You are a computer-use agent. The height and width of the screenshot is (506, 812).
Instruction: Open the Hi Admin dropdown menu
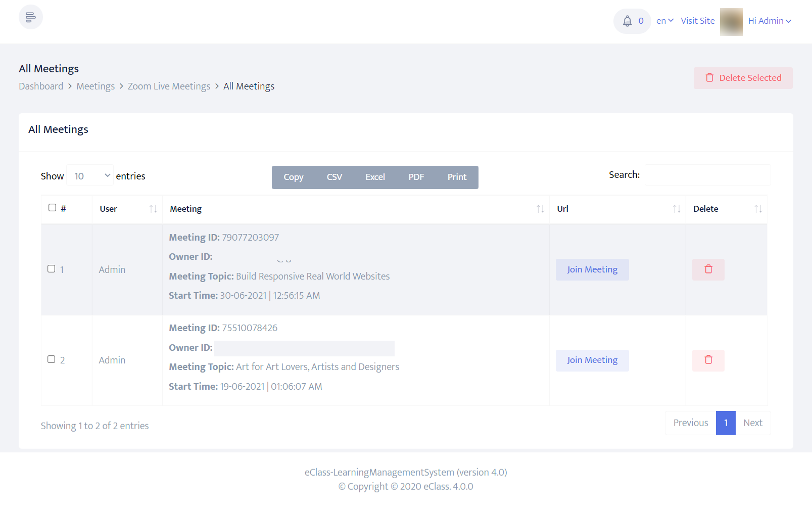pos(769,21)
